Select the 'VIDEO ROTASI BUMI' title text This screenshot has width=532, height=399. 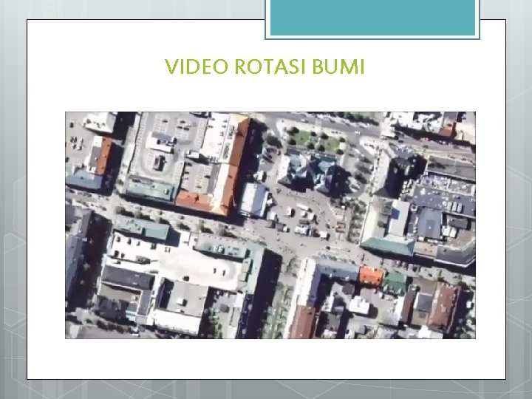pos(265,66)
